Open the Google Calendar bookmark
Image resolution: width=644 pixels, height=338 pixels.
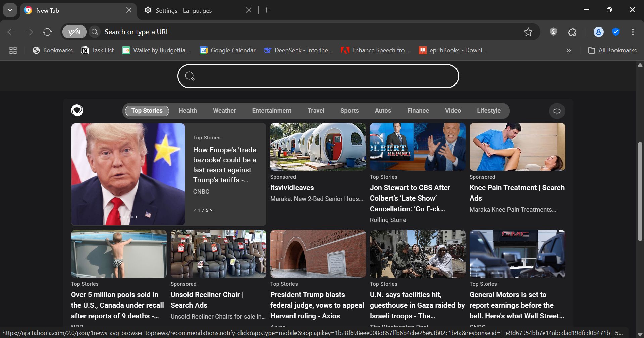click(228, 50)
